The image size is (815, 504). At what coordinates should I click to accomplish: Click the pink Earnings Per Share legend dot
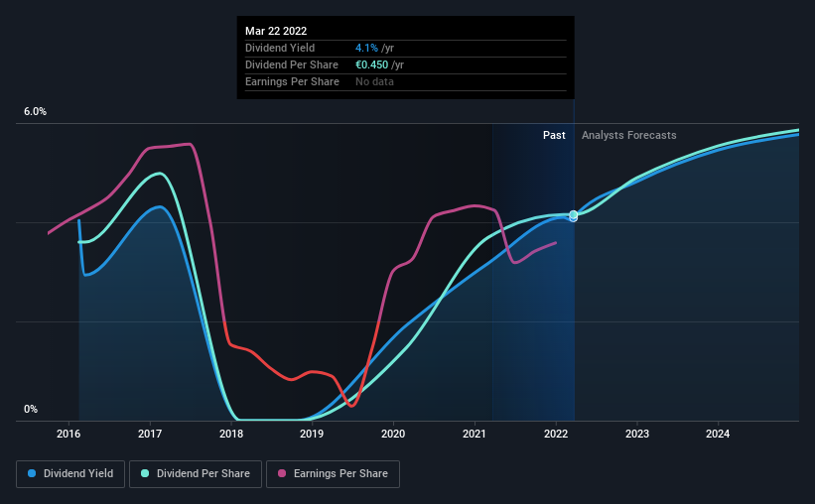click(x=282, y=473)
